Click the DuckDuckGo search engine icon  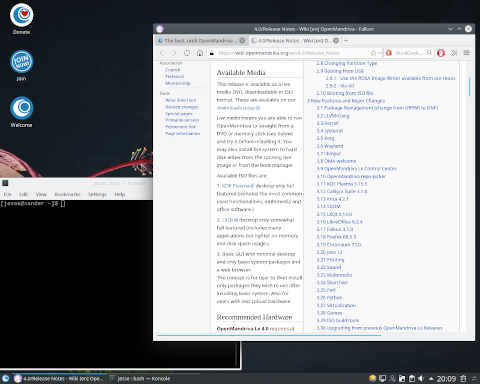(x=389, y=53)
